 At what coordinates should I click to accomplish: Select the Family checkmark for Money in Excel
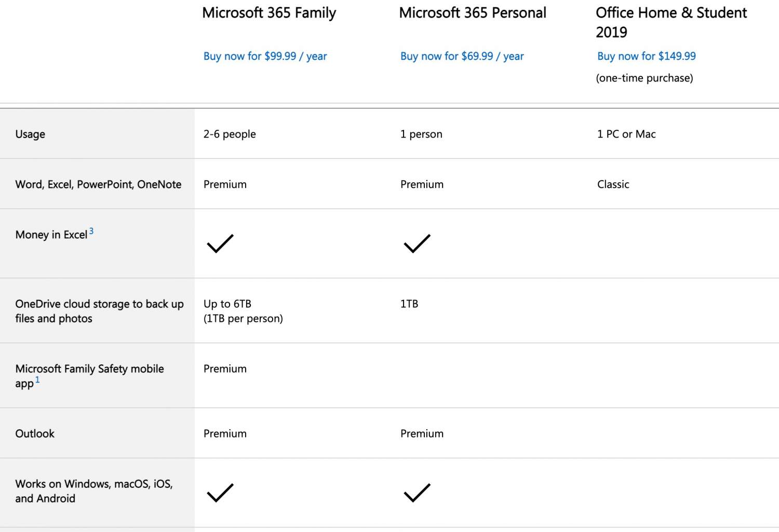coord(220,243)
